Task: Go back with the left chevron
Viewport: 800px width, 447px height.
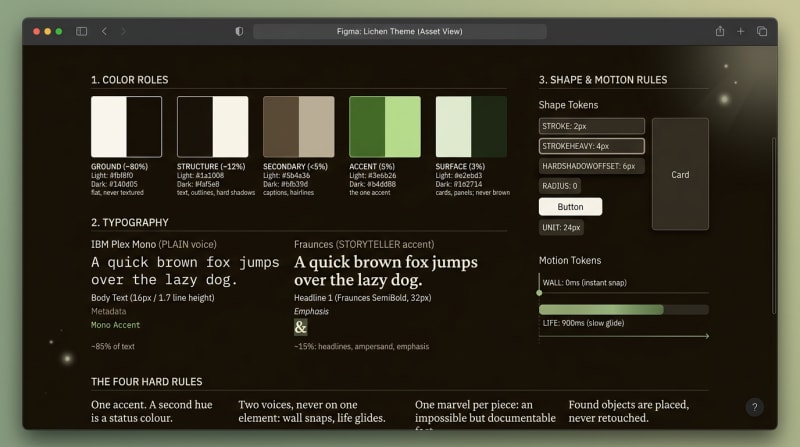Action: pyautogui.click(x=104, y=32)
